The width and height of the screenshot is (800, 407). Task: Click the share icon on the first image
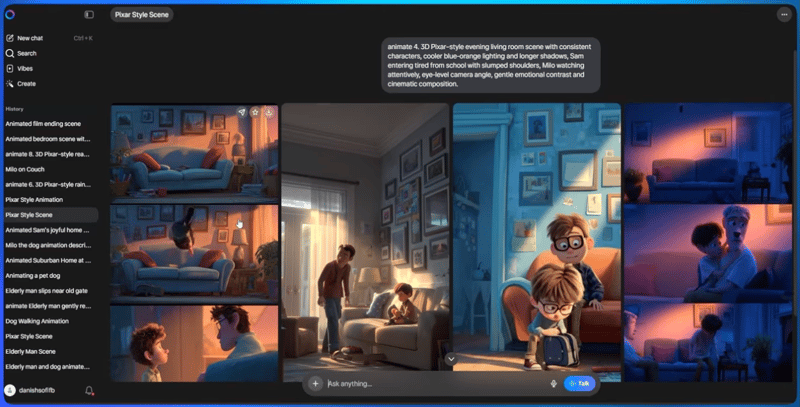(241, 112)
